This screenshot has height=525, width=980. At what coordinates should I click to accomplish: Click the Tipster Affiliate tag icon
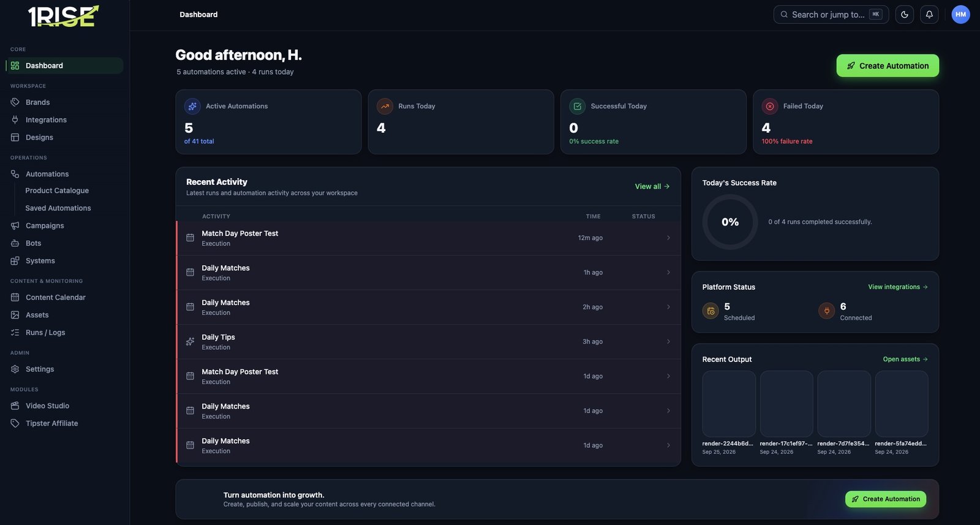(x=15, y=423)
